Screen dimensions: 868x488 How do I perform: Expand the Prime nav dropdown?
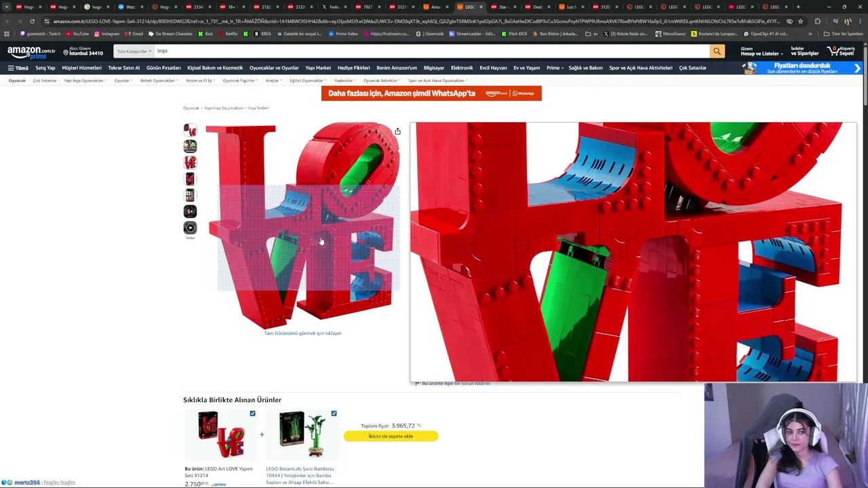click(x=554, y=68)
